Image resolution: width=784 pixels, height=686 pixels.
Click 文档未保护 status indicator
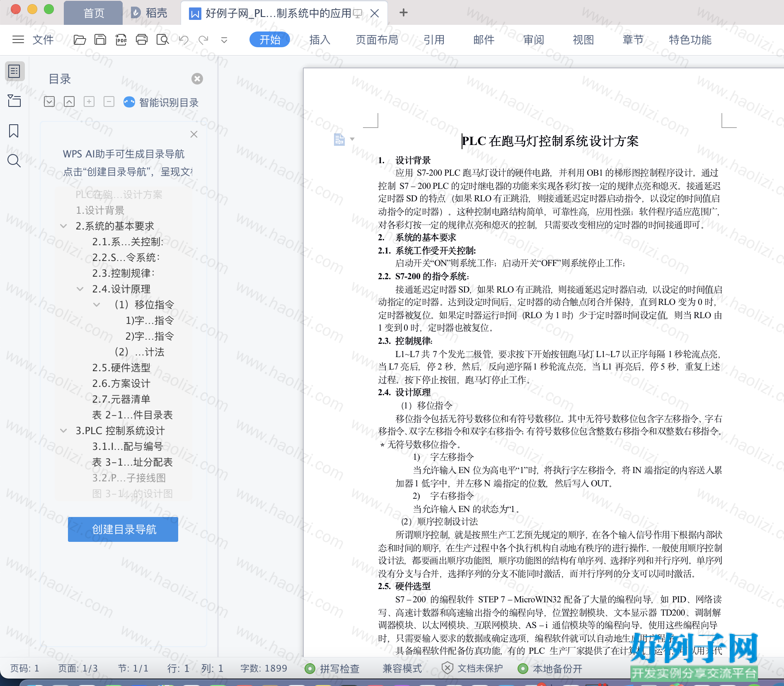[x=472, y=668]
